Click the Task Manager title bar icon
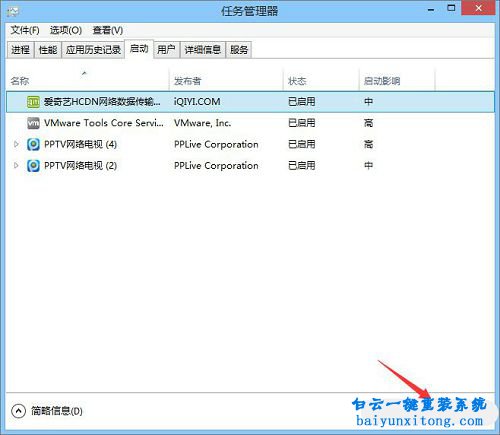The height and width of the screenshot is (435, 500). (13, 11)
